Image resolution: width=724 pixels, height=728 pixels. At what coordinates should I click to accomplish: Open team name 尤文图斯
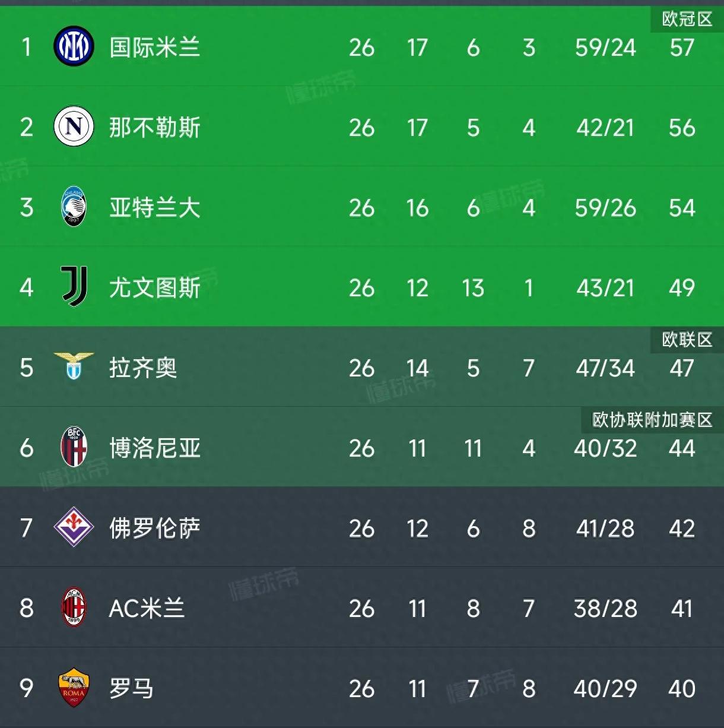pos(154,288)
